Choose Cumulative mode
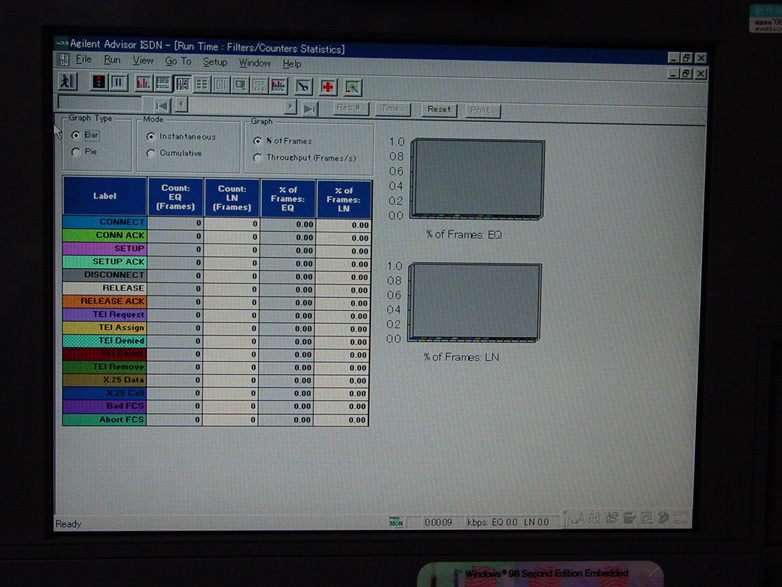The height and width of the screenshot is (587, 782). click(174, 153)
